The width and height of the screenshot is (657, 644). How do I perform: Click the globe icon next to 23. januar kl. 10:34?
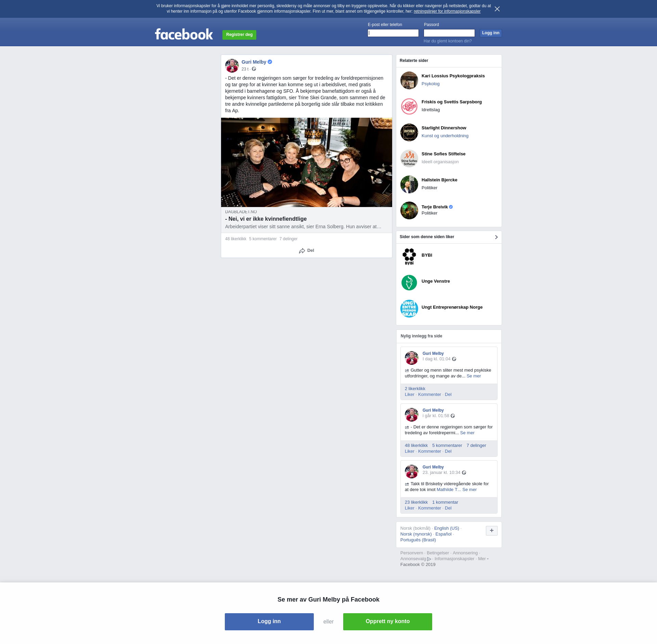tap(464, 473)
